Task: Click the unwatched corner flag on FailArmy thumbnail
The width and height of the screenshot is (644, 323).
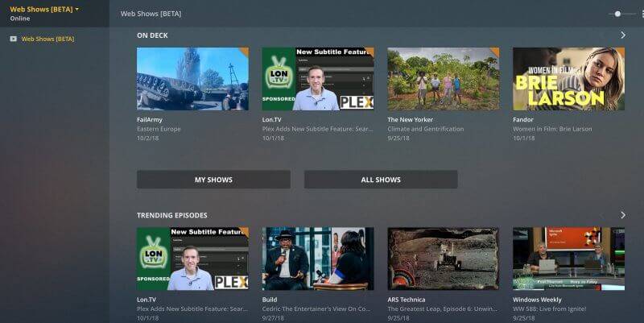Action: point(245,51)
